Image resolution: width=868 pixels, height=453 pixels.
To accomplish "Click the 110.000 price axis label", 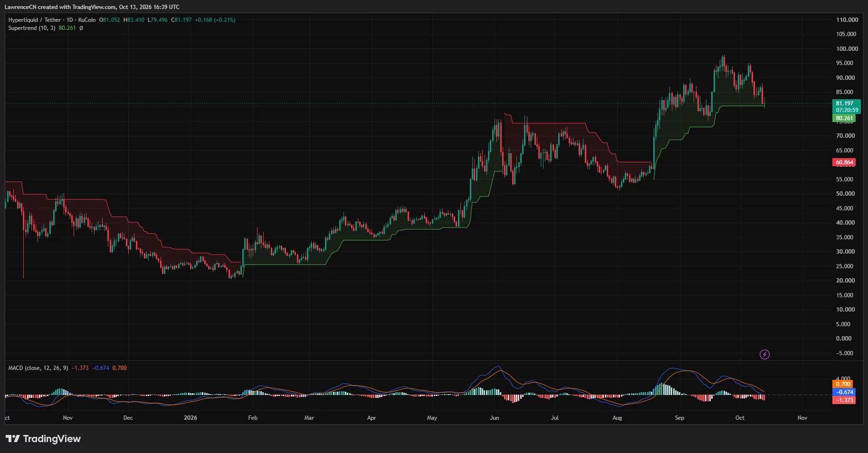I will [847, 20].
